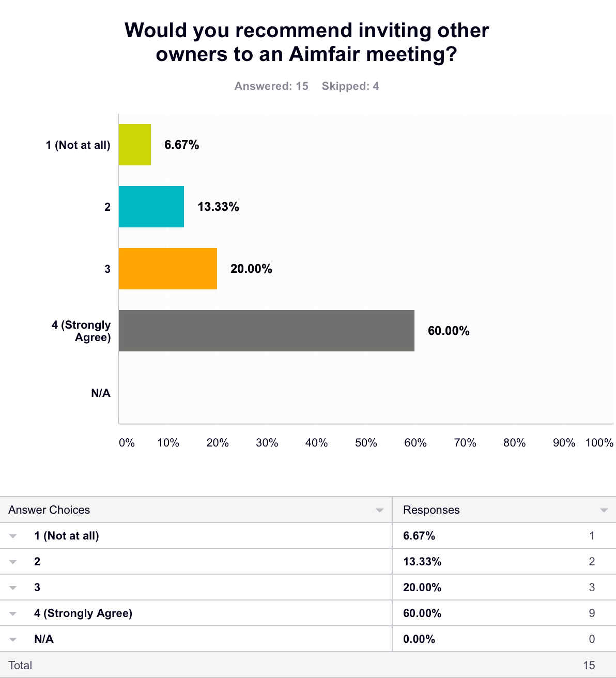616x678 pixels.
Task: Click the yellow-green '1 (Not at all)' bar
Action: tap(135, 145)
